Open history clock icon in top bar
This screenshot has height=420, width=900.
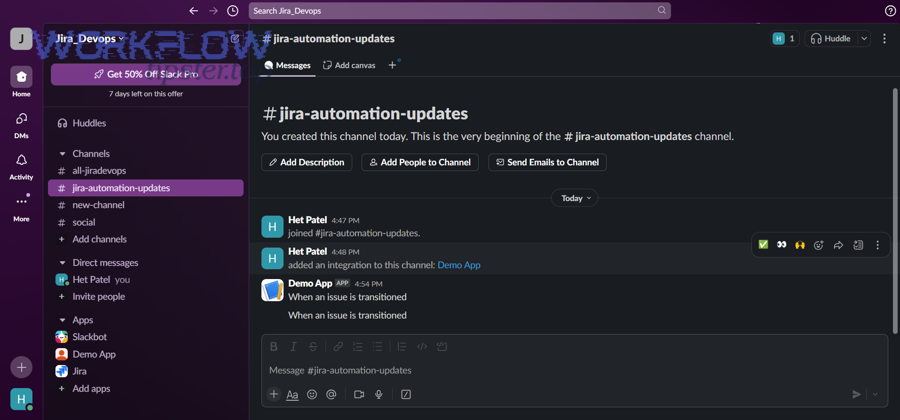233,11
